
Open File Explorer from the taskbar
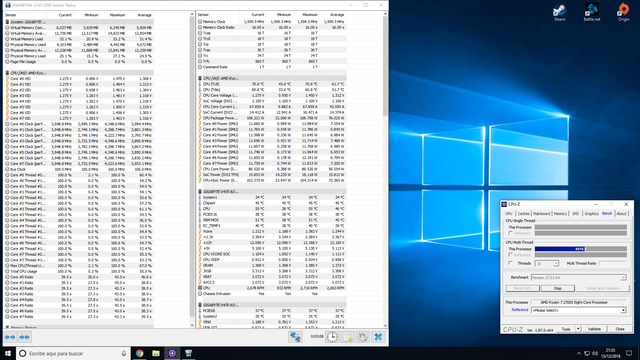point(156,353)
